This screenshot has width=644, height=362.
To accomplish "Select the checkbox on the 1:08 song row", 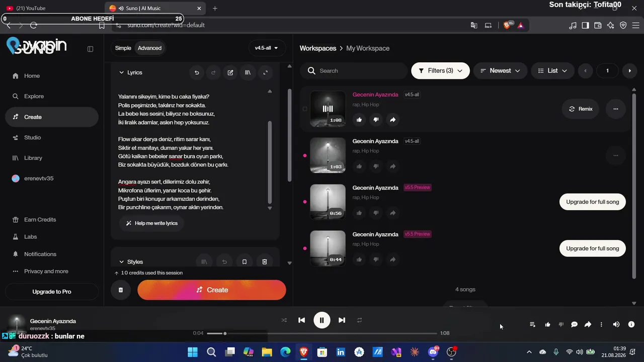I will (x=305, y=109).
